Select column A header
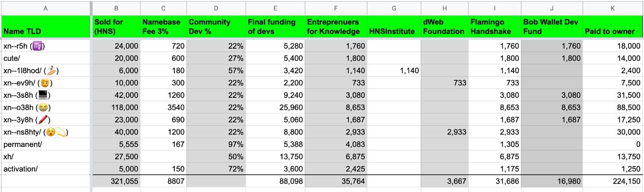This screenshot has width=644, height=192. pos(45,8)
